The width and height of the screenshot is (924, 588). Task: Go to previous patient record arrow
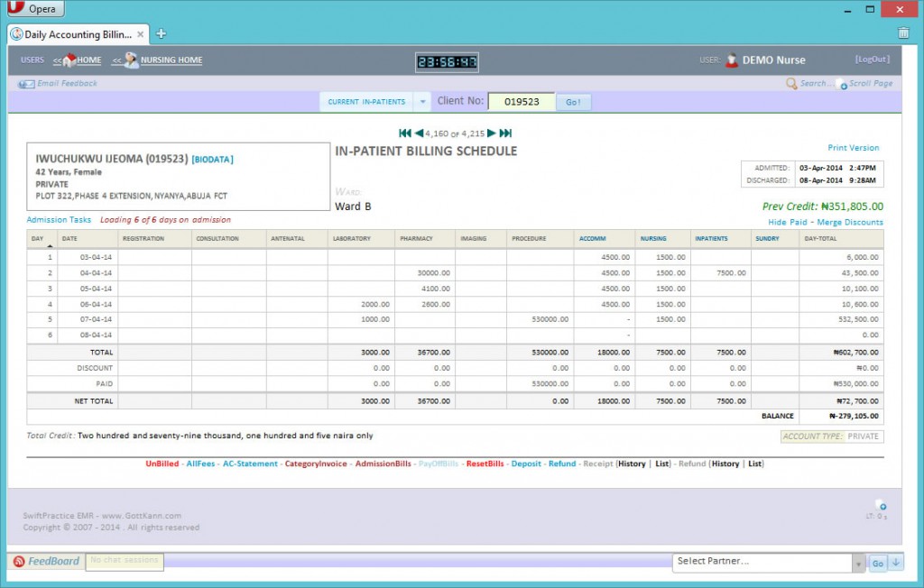(419, 133)
